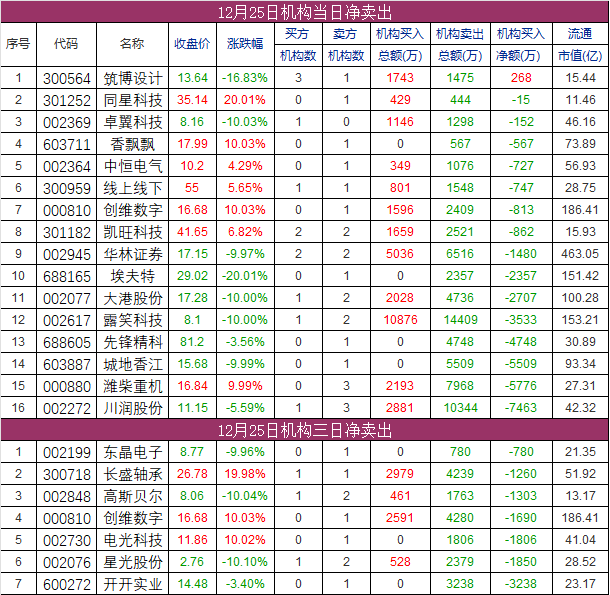Click stock name 同星科技
The height and width of the screenshot is (595, 610).
coord(133,100)
